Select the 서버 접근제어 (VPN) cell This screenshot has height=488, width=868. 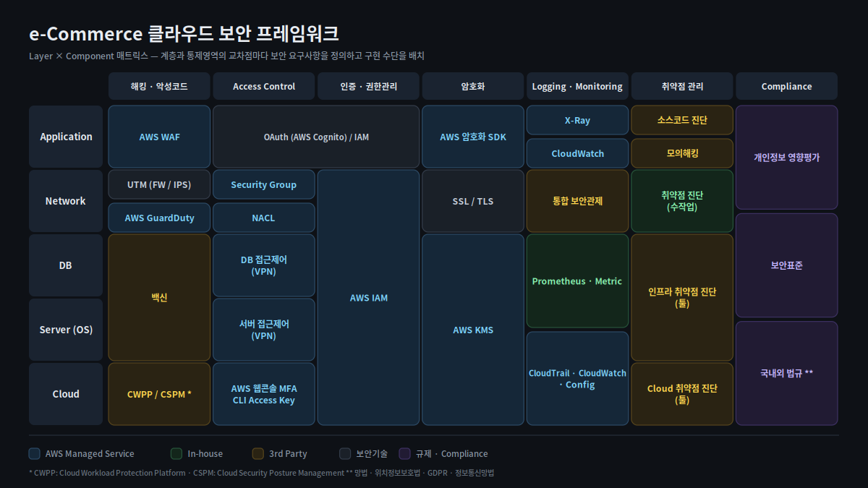264,330
